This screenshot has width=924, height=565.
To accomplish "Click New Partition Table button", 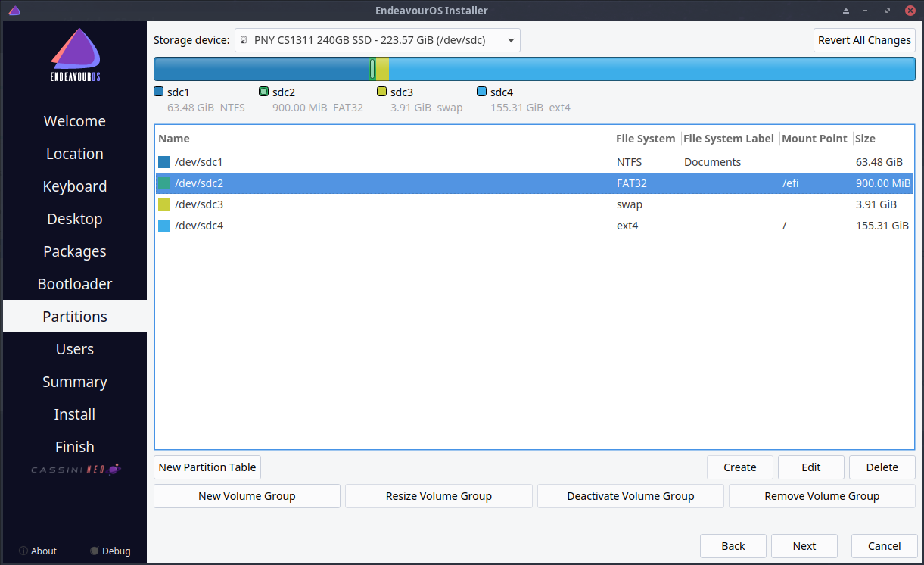I will click(207, 467).
